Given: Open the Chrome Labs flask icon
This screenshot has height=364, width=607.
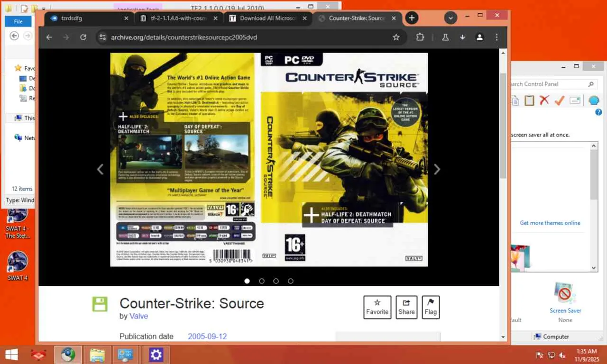Looking at the screenshot, I should (445, 37).
